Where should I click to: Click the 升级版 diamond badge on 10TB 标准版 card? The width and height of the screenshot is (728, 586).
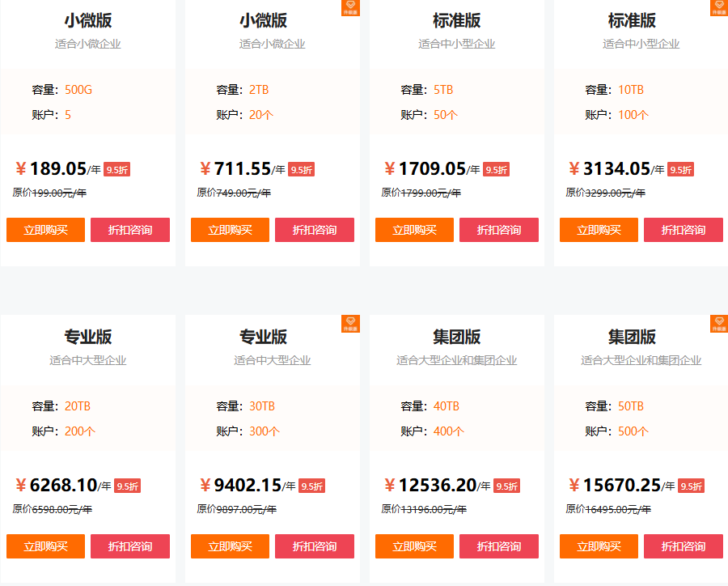point(718,8)
